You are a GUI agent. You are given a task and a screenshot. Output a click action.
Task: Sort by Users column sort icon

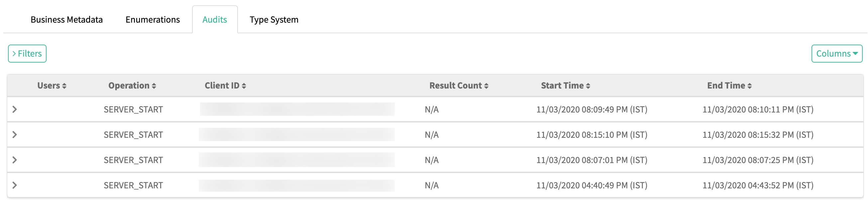coord(64,86)
